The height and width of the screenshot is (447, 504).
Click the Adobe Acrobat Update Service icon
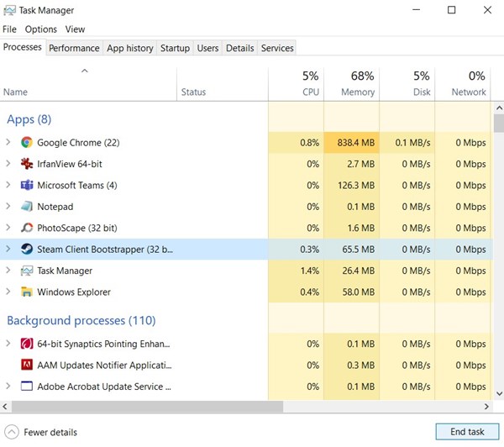(27, 386)
